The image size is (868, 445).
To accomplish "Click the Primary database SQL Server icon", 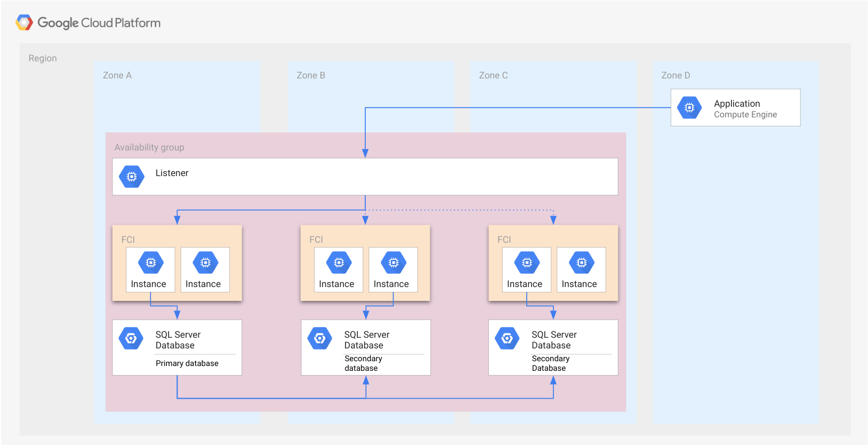I will 131,338.
